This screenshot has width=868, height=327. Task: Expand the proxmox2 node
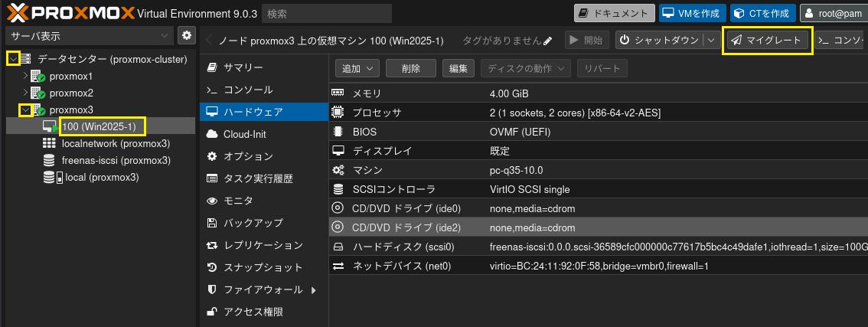(25, 93)
